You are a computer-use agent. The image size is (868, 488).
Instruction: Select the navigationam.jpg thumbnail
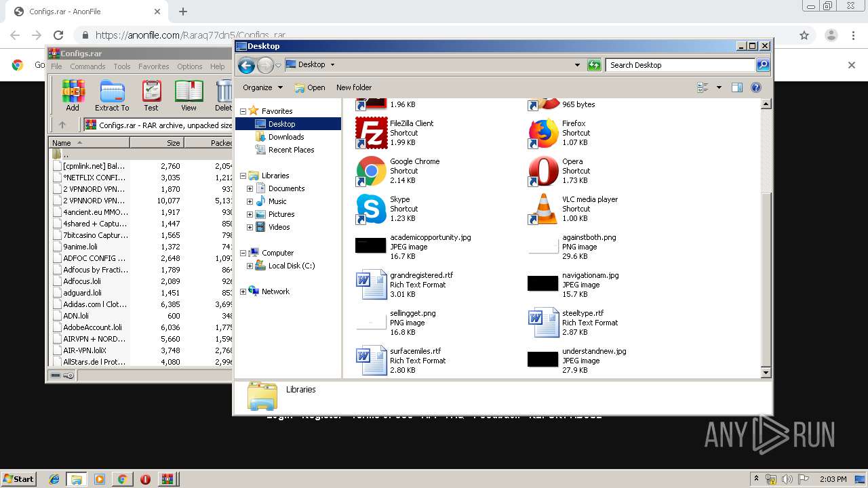pyautogui.click(x=543, y=283)
